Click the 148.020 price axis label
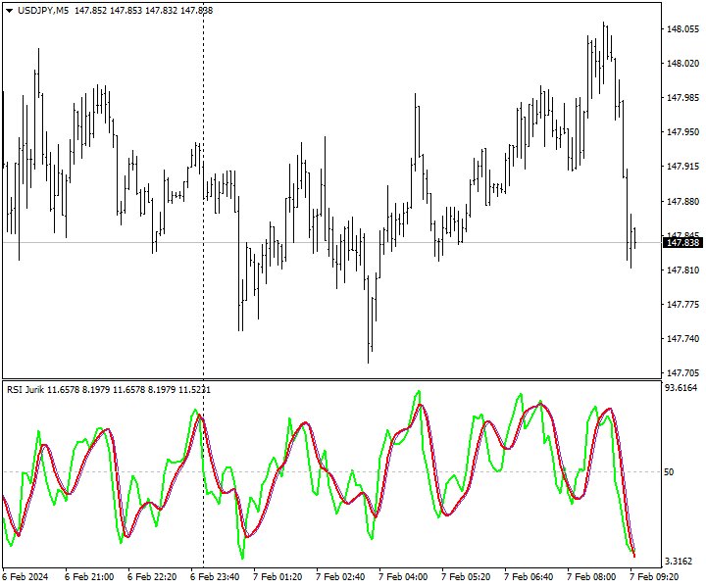Viewport: 706px width, 588px height. (x=682, y=64)
